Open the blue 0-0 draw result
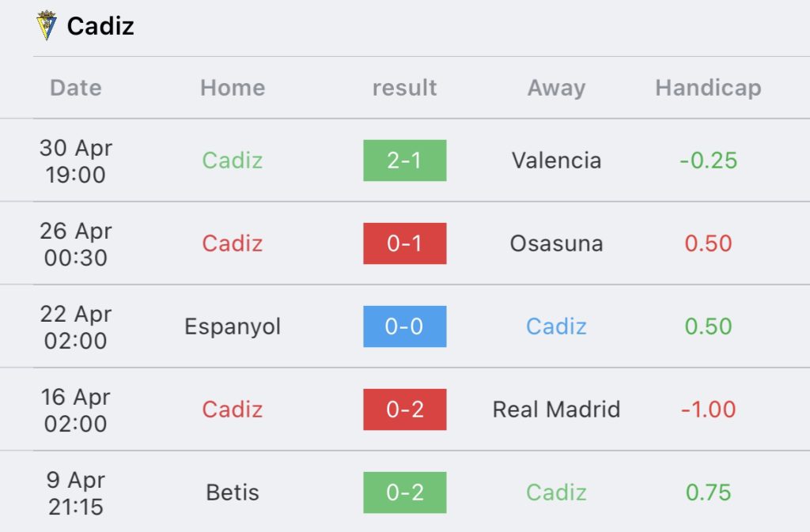This screenshot has height=532, width=810. [x=404, y=326]
